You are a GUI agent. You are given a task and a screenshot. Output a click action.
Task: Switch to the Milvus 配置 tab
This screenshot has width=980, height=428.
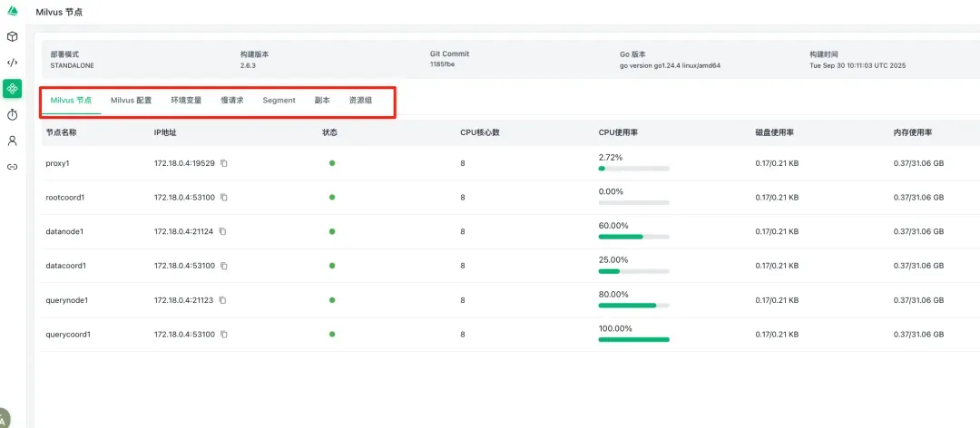pyautogui.click(x=131, y=101)
